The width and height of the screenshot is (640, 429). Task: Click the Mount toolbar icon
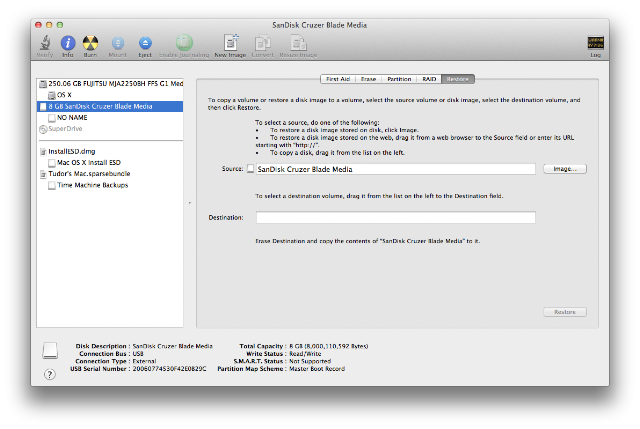tap(118, 42)
